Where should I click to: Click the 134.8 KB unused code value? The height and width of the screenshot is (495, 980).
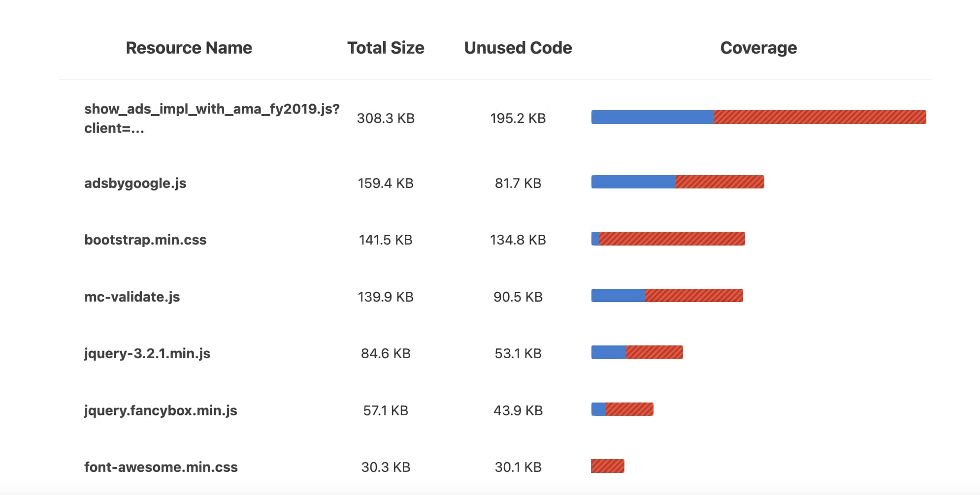[518, 240]
